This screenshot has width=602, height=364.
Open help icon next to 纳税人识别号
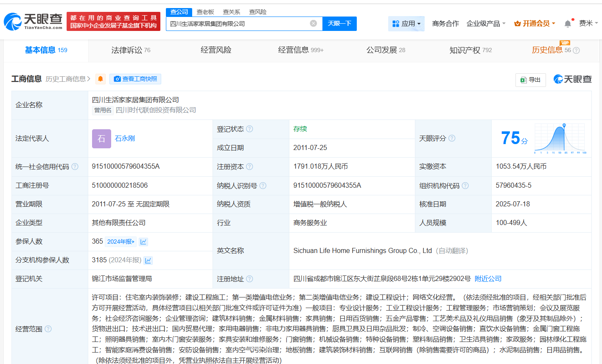[x=263, y=186]
